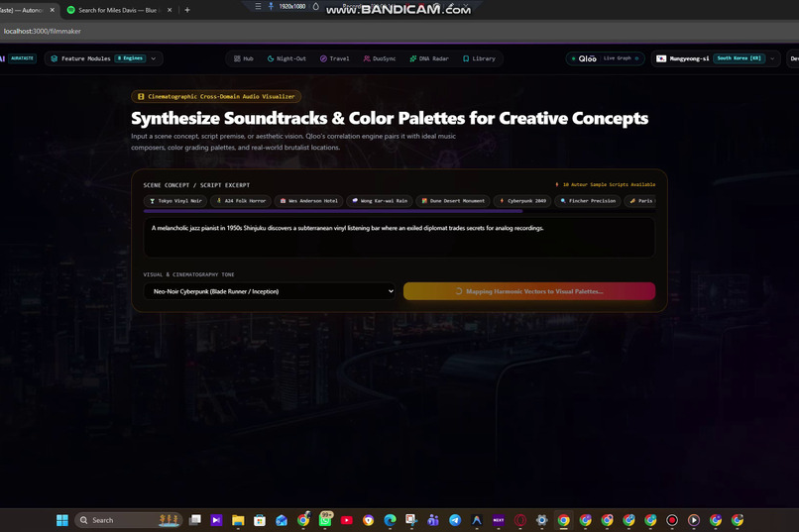Click the Mapping Harmonic Vectors button

pyautogui.click(x=529, y=291)
